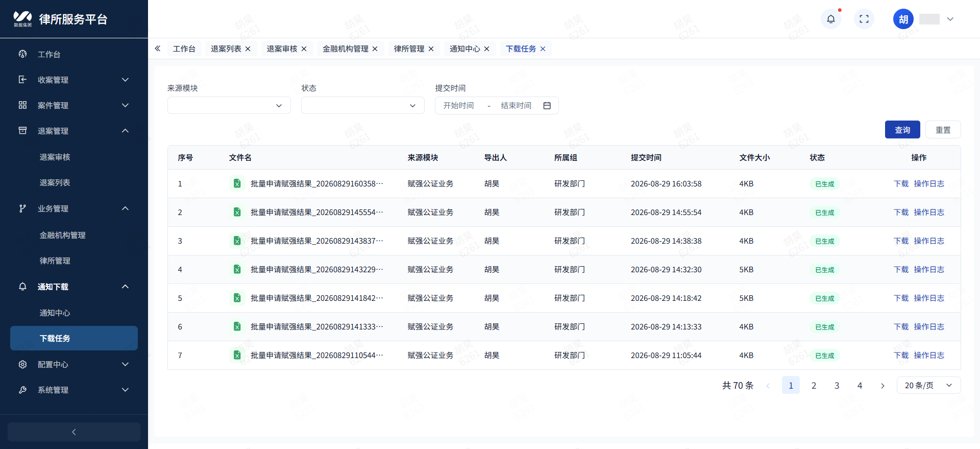Toggle fullscreen mode icon
Screen dimensions: 980x449
(x=864, y=19)
